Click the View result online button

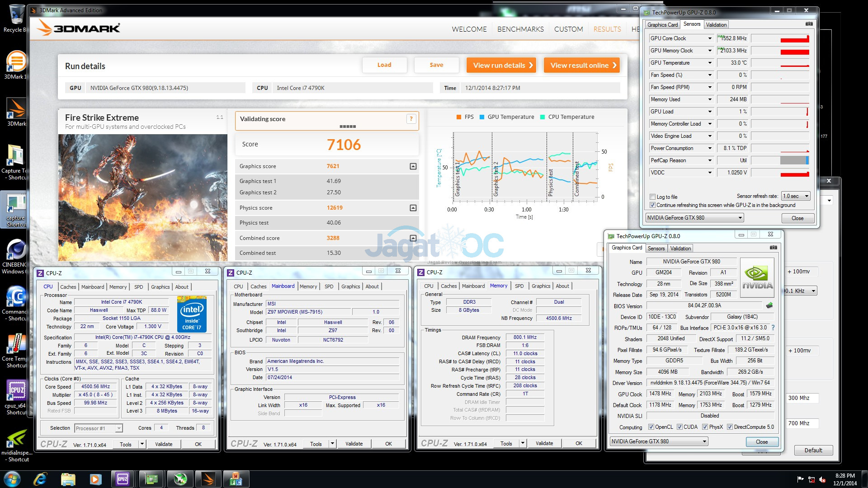[x=581, y=65]
